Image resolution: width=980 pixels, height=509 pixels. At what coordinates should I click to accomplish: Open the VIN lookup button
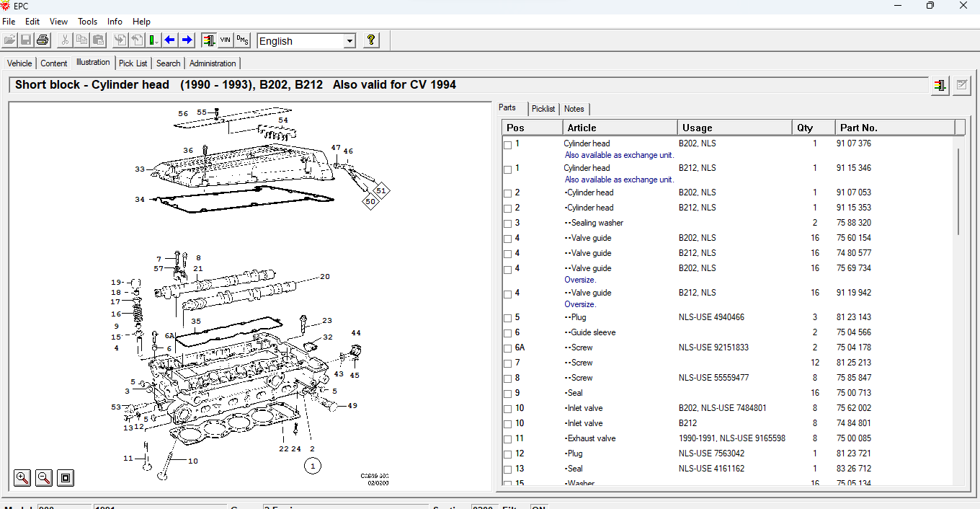pos(226,40)
